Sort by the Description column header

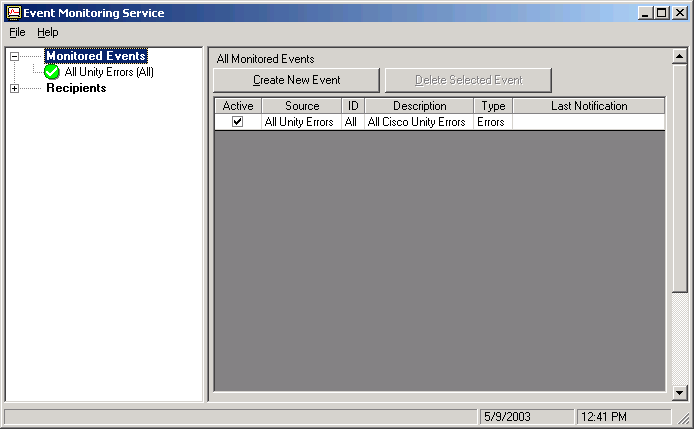(x=420, y=106)
